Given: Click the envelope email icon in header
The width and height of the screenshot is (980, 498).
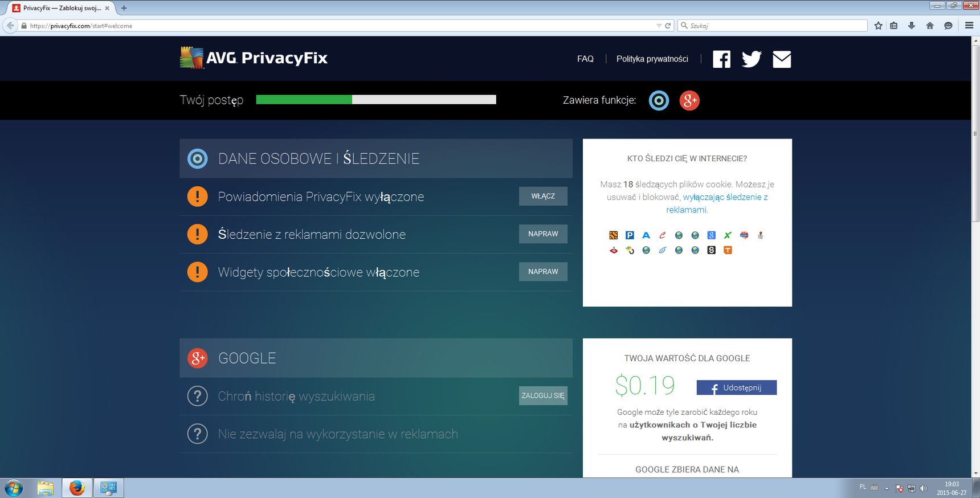Looking at the screenshot, I should tap(782, 59).
